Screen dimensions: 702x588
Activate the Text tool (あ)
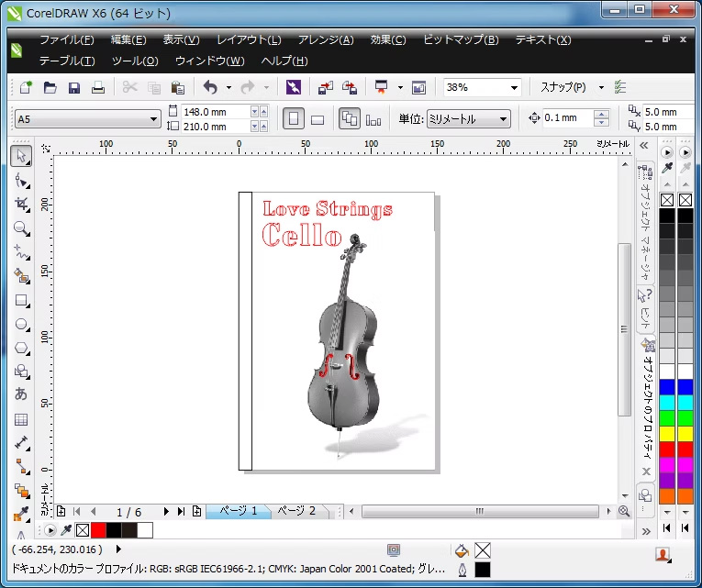(21, 394)
